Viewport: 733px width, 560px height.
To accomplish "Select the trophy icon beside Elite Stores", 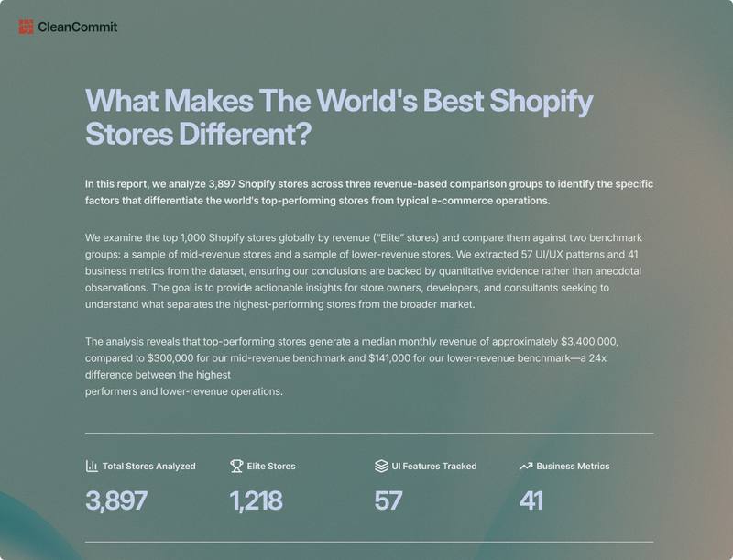I will point(236,466).
